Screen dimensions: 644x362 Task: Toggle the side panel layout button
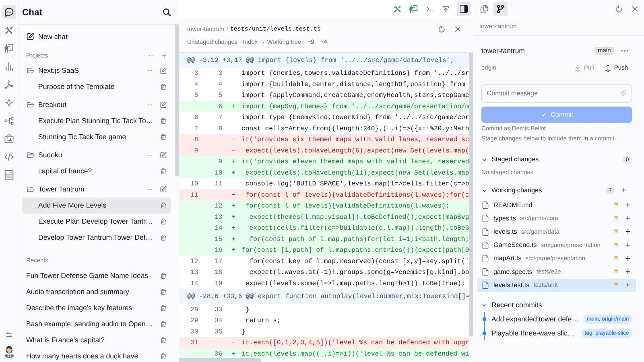pos(464,9)
